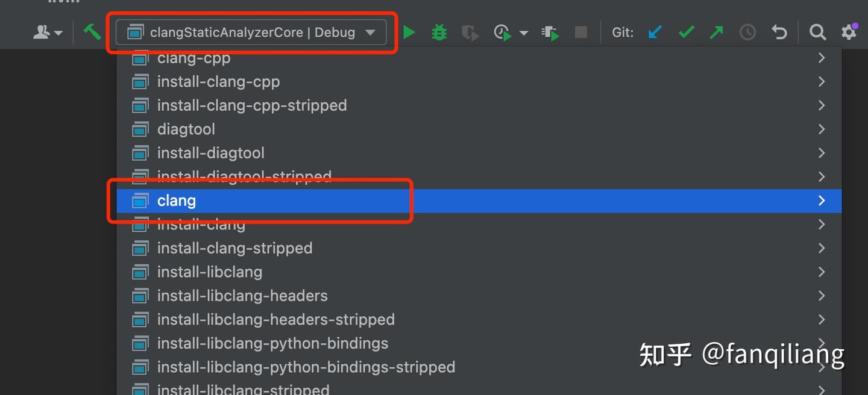Open clangStaticAnalyzerCore | Debug configuration dropdown

251,33
